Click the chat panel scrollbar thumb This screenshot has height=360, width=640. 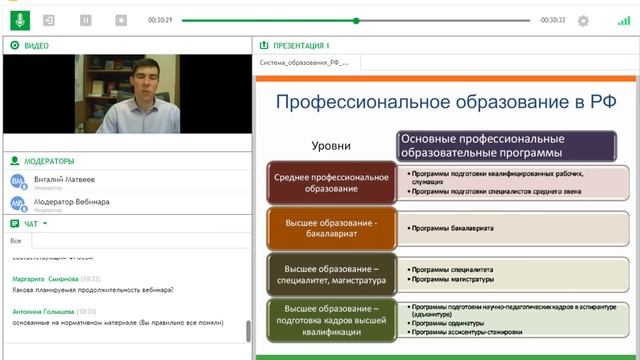248,331
